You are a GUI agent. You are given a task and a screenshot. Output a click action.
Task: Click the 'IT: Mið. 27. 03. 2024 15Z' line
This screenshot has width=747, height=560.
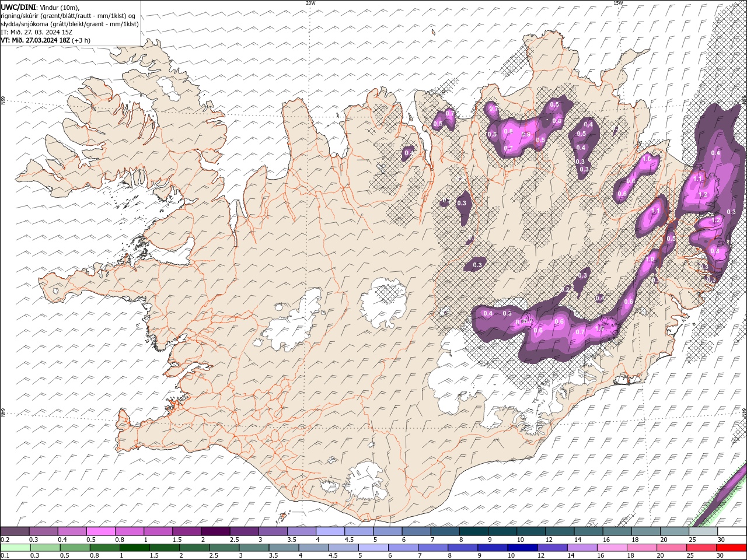(x=37, y=32)
